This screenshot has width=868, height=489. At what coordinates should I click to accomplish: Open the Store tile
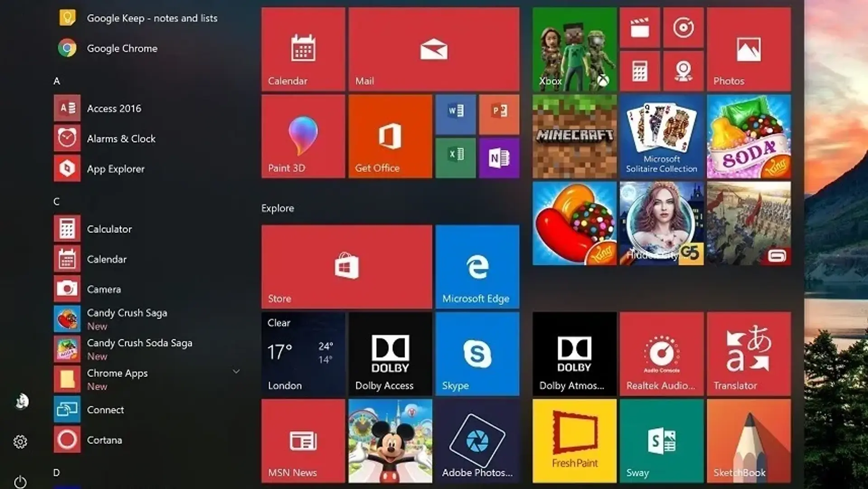click(347, 267)
